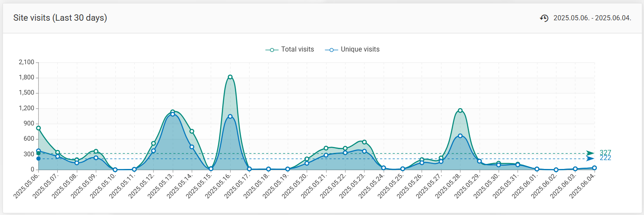Select the Total visits point on 2025.05.27.
Screen dimensions: 644x215
(441, 158)
